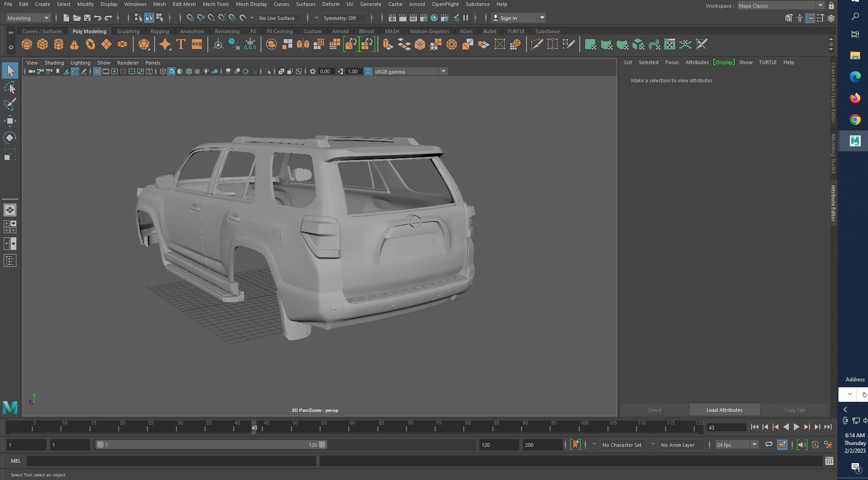Click the range slider start handle

[100, 445]
